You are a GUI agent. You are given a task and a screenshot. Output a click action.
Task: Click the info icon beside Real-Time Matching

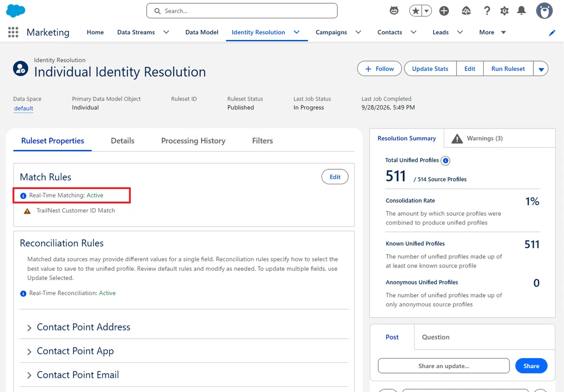[23, 196]
